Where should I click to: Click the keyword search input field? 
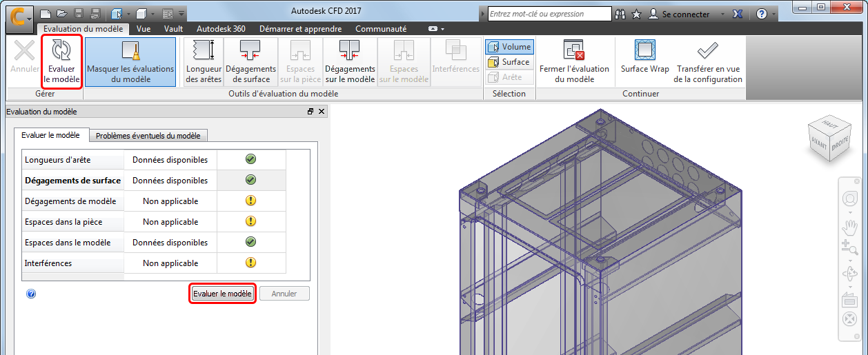click(x=549, y=14)
